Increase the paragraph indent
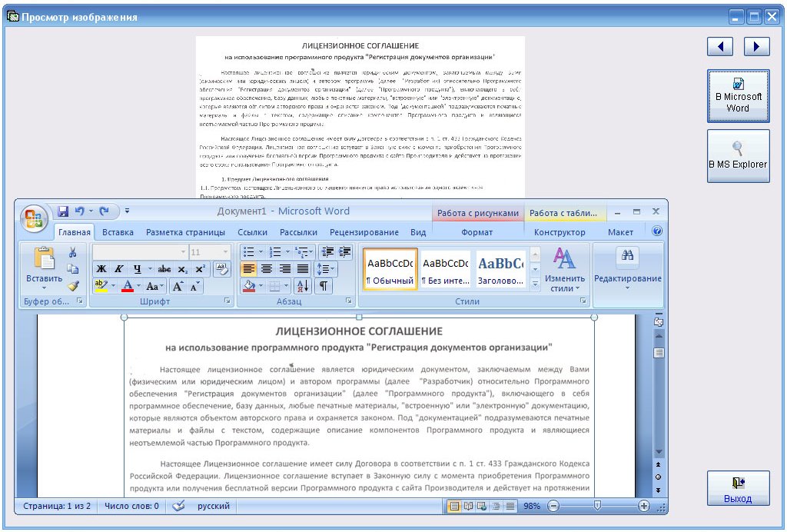 [345, 252]
